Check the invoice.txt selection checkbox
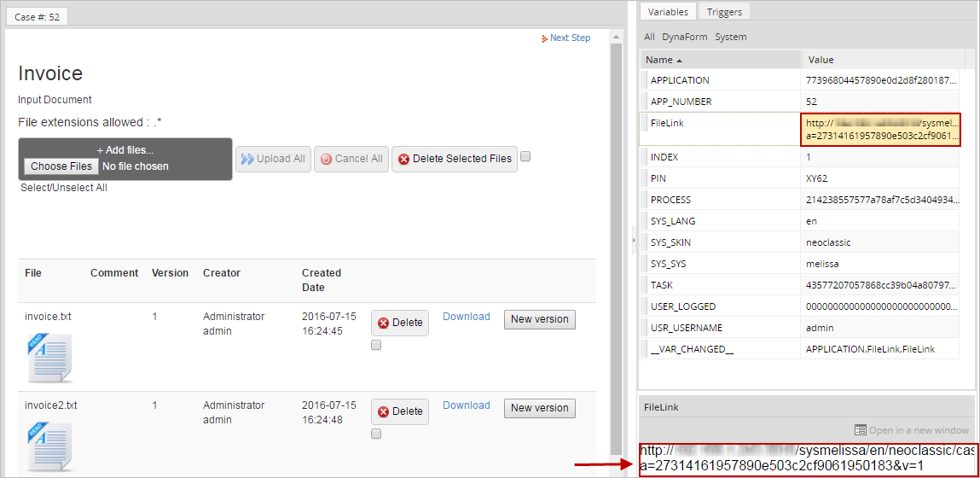This screenshot has height=478, width=980. click(x=376, y=346)
